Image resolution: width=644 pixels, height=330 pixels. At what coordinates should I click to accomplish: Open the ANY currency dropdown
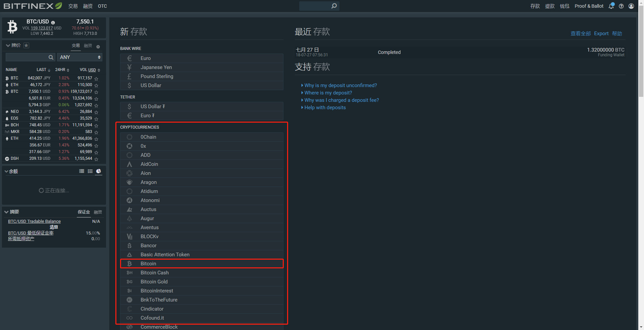click(79, 57)
